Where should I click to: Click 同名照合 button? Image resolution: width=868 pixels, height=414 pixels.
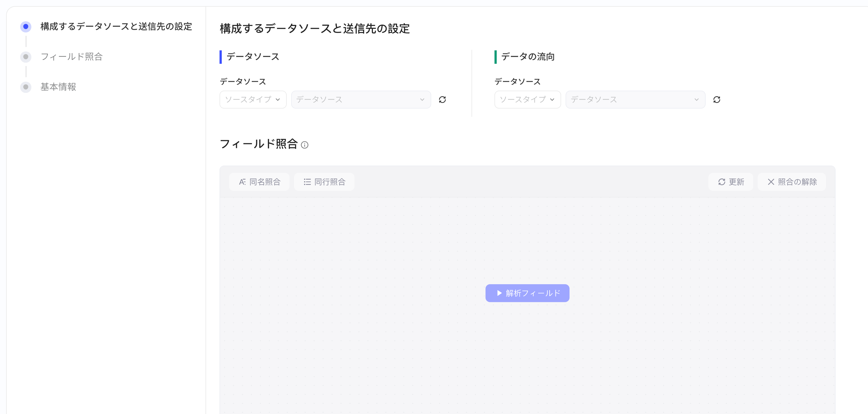tap(260, 182)
